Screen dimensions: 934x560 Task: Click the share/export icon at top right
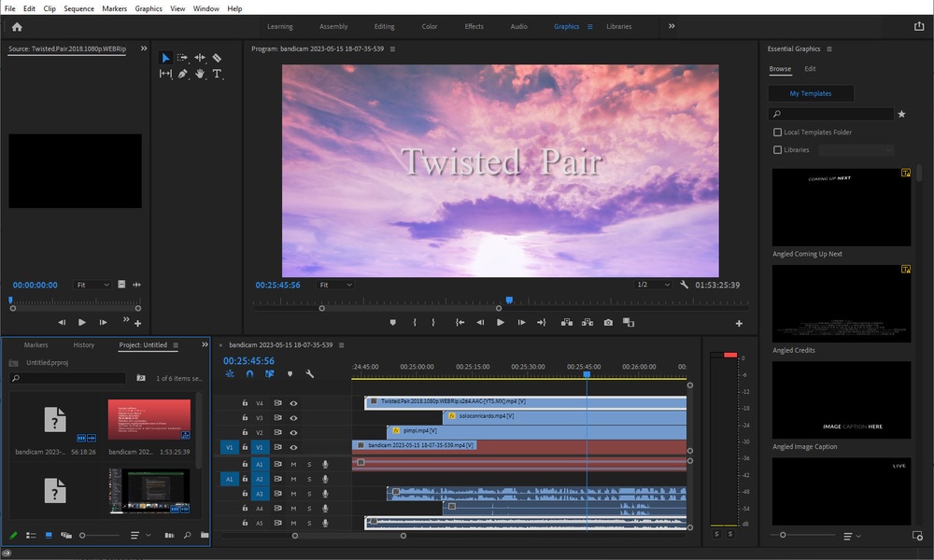(x=918, y=26)
